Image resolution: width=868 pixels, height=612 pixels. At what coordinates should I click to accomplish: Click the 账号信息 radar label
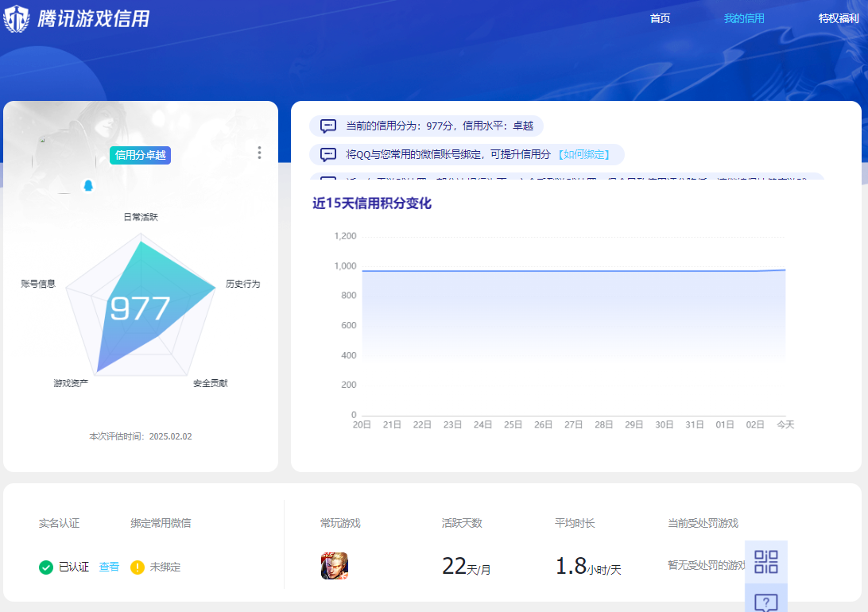click(38, 284)
